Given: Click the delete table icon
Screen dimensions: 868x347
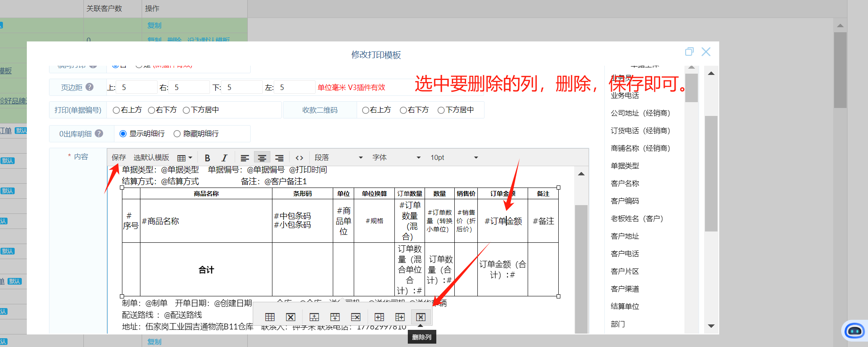Looking at the screenshot, I should click(290, 317).
